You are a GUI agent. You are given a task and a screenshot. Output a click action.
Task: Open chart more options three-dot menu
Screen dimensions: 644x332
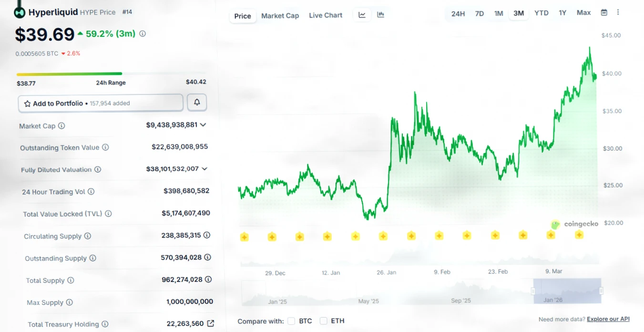(x=618, y=12)
